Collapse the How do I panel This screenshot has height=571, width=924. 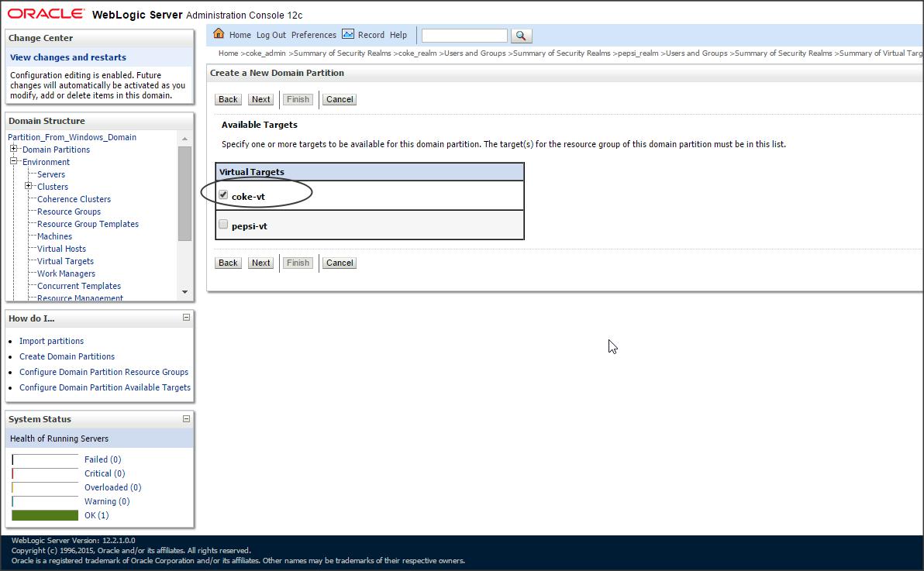tap(186, 318)
